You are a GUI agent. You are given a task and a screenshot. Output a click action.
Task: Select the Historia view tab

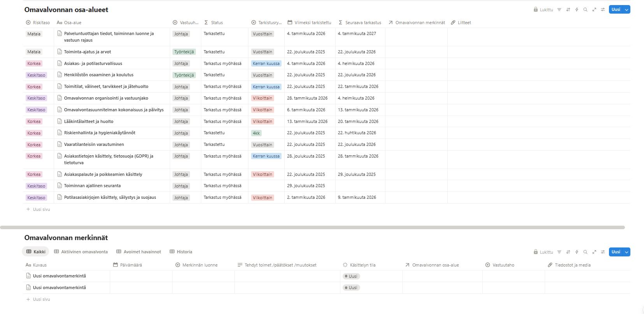181,252
